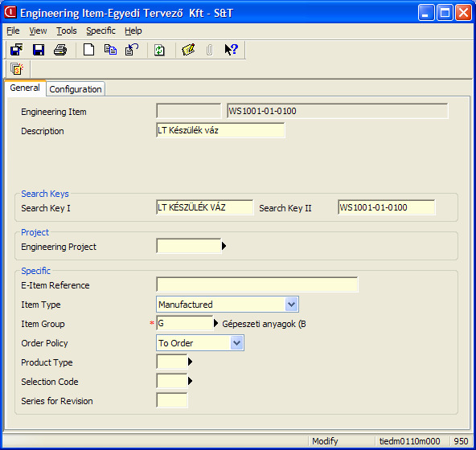
Task: Click the '950' company number in status bar
Action: pyautogui.click(x=461, y=441)
